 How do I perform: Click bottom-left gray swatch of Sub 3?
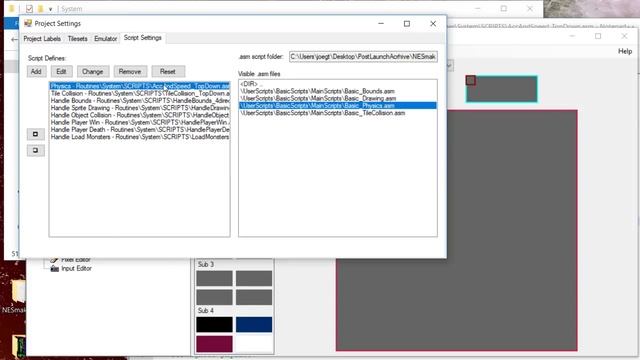214,297
